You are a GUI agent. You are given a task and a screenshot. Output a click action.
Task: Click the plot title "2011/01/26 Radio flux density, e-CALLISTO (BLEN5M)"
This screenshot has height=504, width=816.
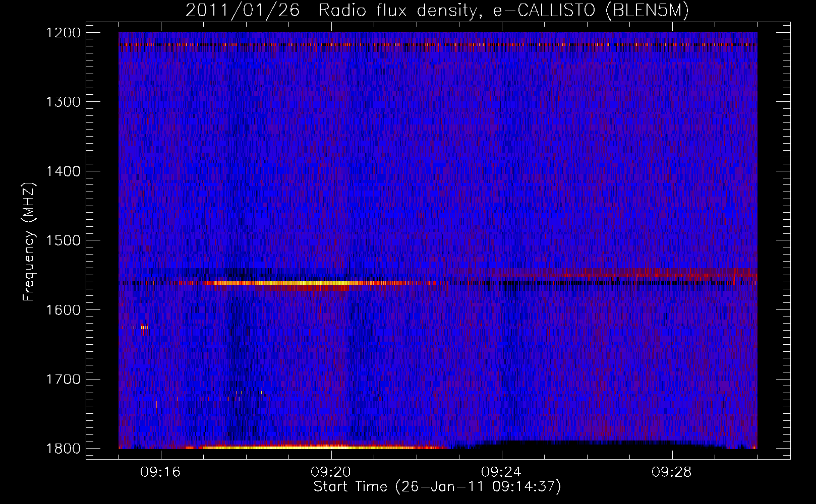coord(437,10)
